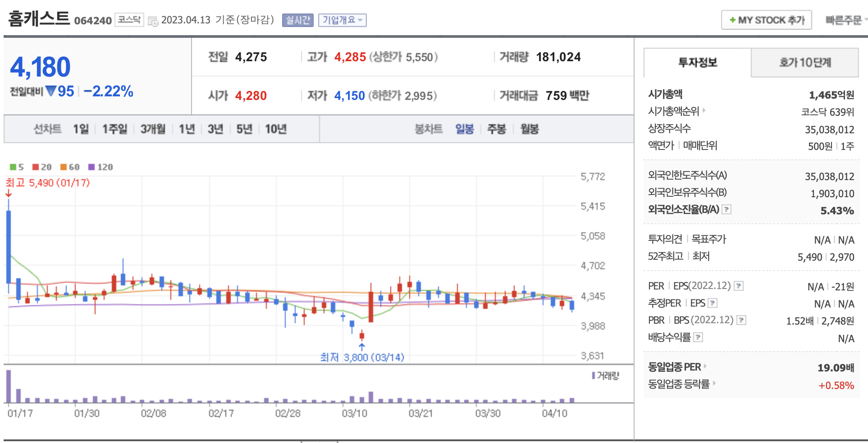Select 주봉 weekly candle chart

tap(497, 129)
